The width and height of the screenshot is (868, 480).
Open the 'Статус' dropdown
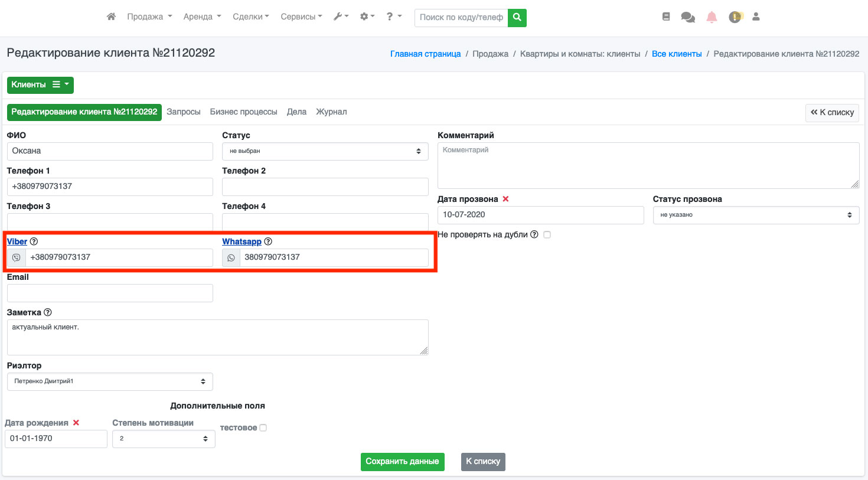click(x=325, y=151)
